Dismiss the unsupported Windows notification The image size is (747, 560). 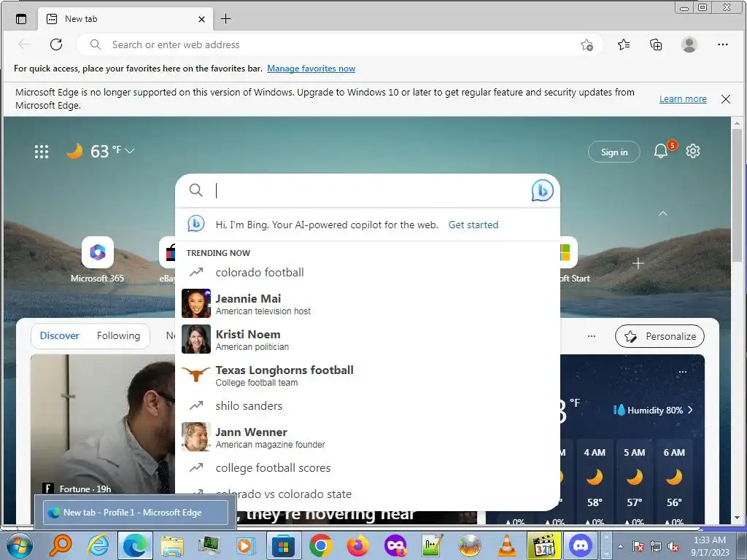726,99
